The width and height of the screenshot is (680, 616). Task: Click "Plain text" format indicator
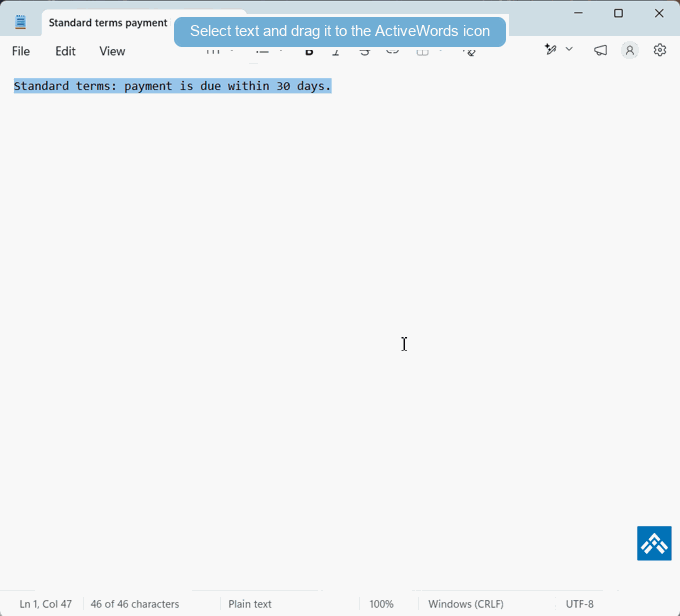pyautogui.click(x=250, y=604)
